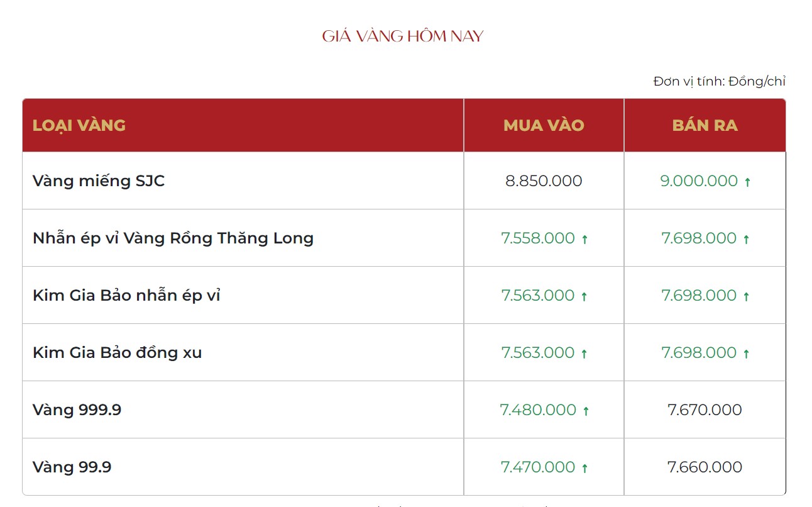Click the Vàng 999.9 row label
The height and width of the screenshot is (507, 812).
[77, 410]
